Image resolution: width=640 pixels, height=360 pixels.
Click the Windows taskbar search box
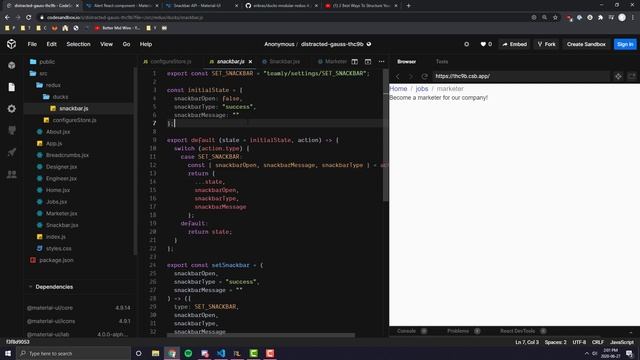73,353
